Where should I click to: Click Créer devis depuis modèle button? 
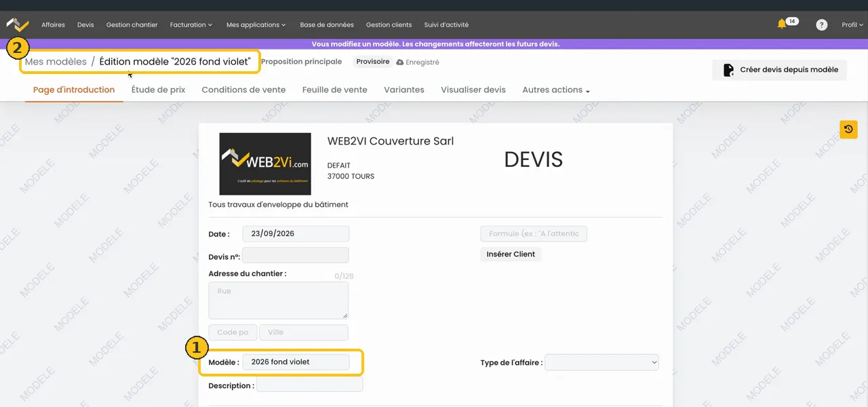click(x=779, y=70)
